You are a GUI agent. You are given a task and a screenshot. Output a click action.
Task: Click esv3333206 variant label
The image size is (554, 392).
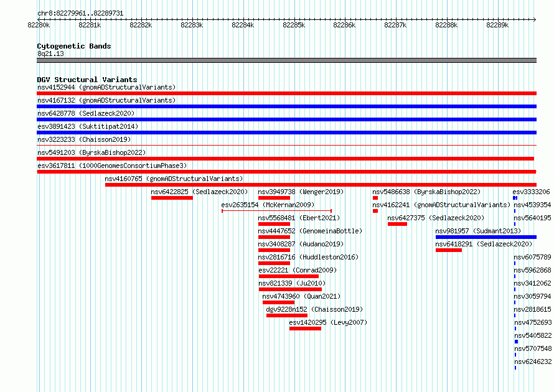point(531,192)
